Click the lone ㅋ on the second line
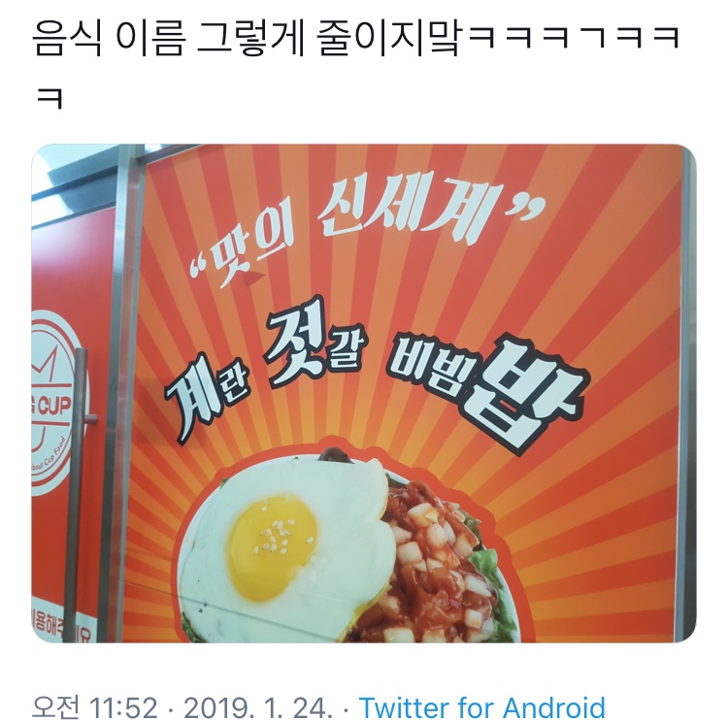 pyautogui.click(x=50, y=98)
